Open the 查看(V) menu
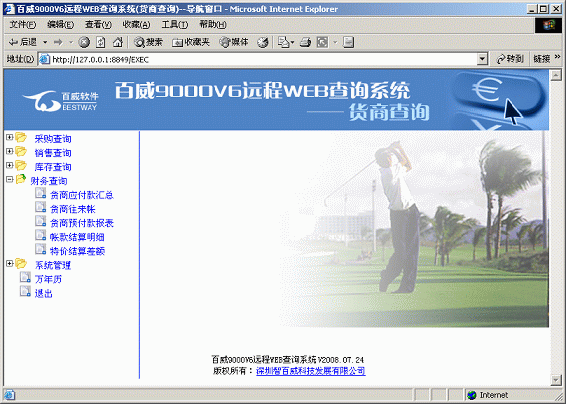Screen dimensions: 566x404 coord(98,25)
